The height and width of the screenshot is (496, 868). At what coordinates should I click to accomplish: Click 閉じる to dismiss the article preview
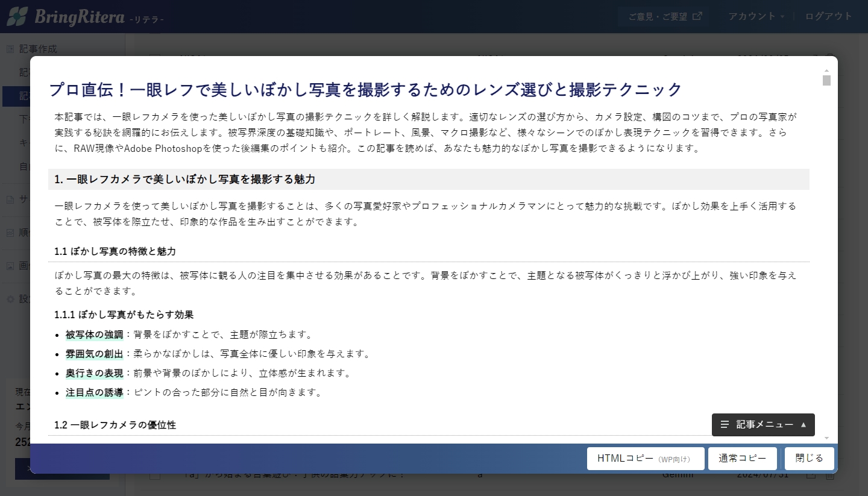pos(809,459)
